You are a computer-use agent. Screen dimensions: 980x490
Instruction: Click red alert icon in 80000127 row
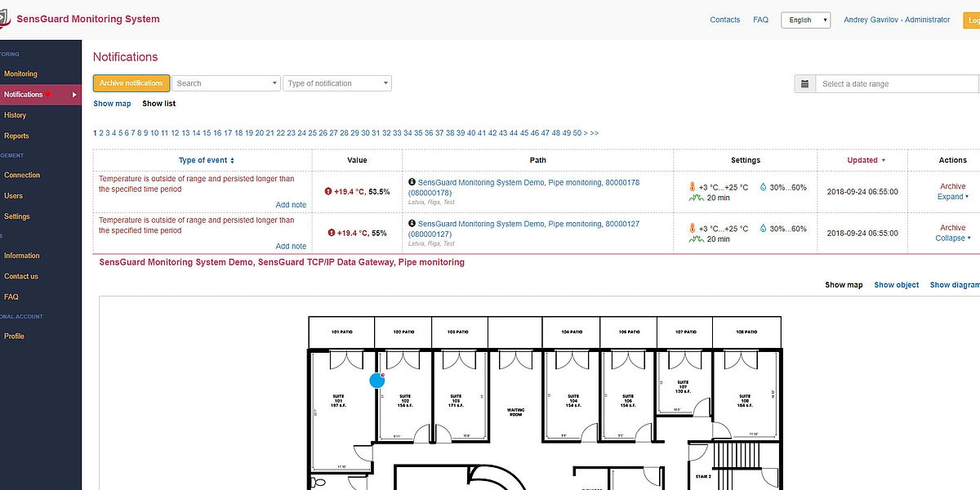(332, 233)
